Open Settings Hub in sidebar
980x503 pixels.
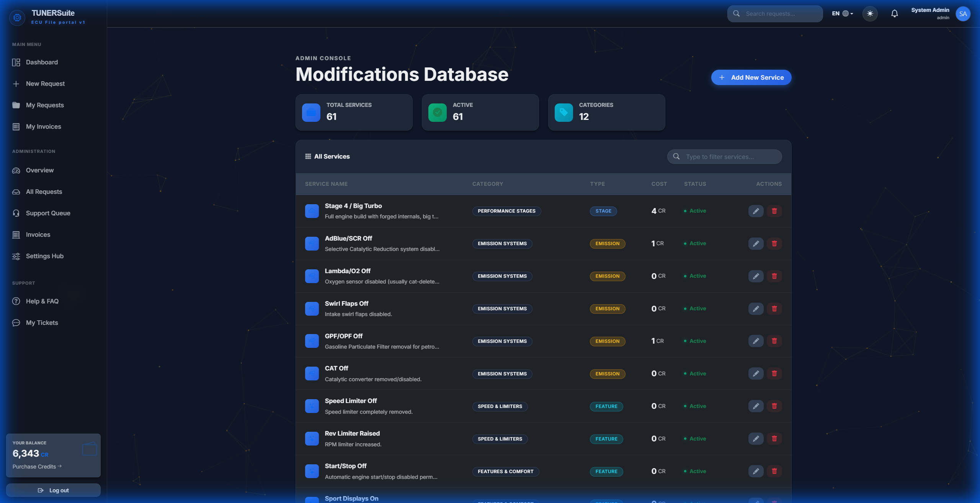coord(44,256)
